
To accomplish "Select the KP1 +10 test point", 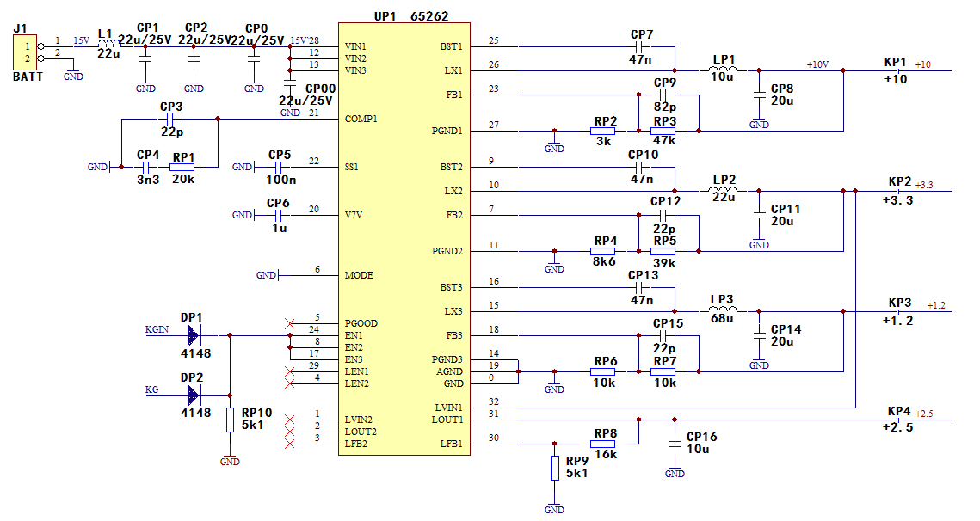I will (897, 70).
